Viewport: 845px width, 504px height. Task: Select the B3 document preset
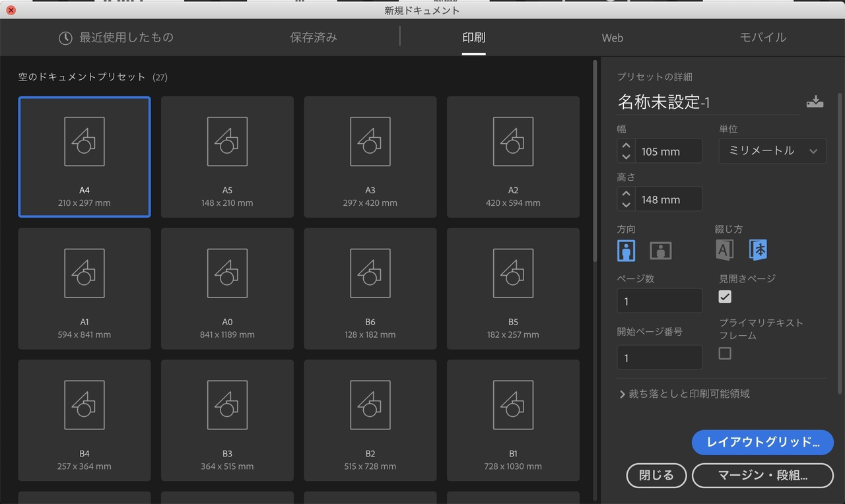(227, 420)
